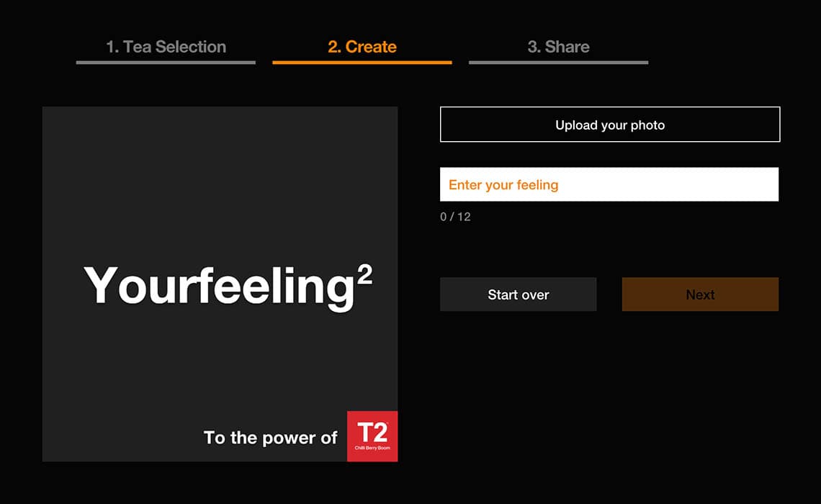Click the grey bar under Tea Selection
Viewport: 821px width, 504px height.
pos(166,63)
